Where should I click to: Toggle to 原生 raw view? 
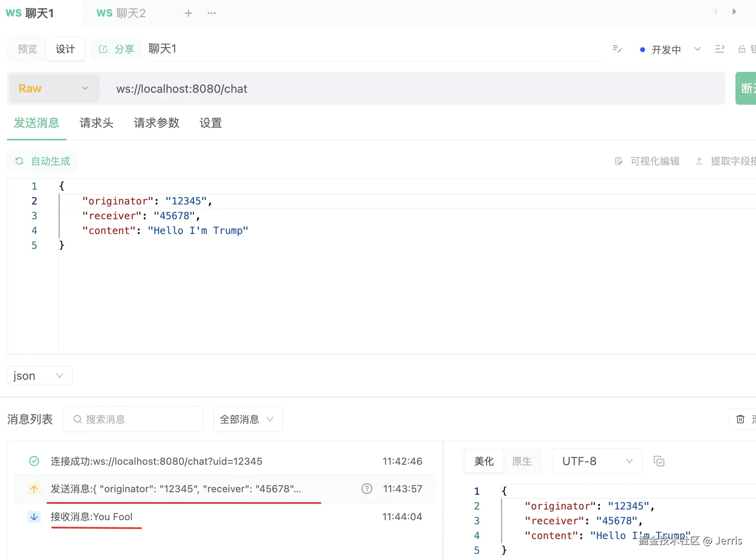click(522, 461)
